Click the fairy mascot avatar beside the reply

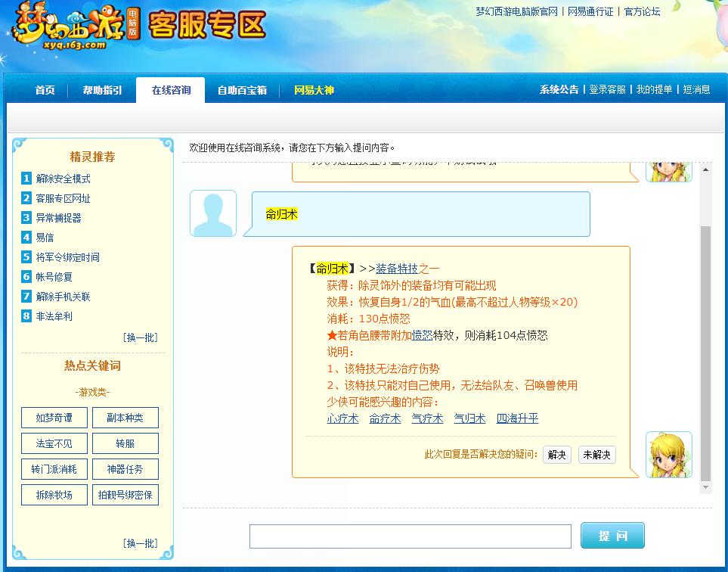coord(668,455)
